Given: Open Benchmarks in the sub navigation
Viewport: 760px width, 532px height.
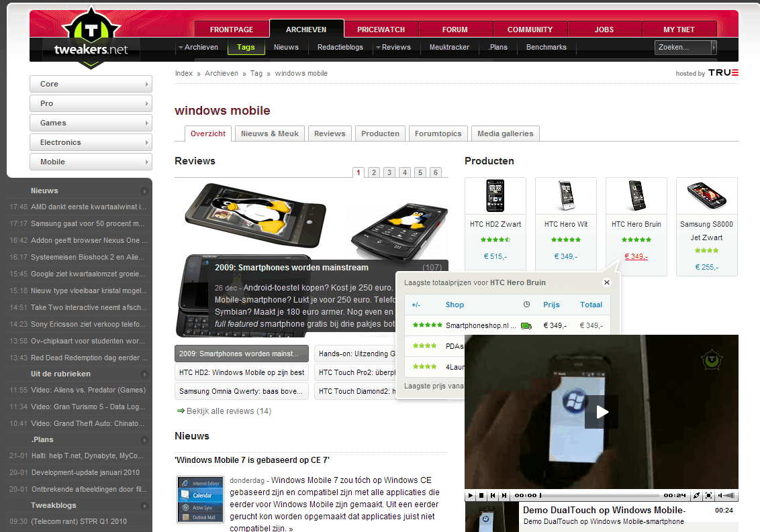Looking at the screenshot, I should click(x=547, y=47).
